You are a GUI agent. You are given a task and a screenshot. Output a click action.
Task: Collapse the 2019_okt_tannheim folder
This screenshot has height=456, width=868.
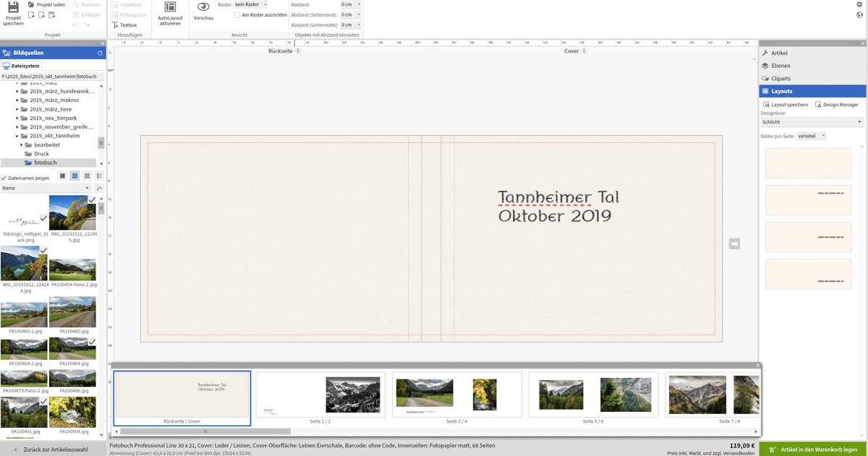[17, 136]
